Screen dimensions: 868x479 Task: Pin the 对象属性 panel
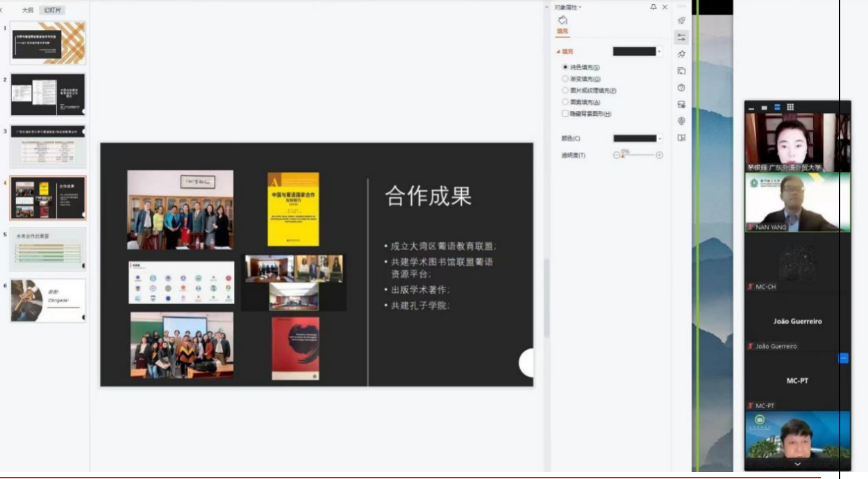(653, 7)
